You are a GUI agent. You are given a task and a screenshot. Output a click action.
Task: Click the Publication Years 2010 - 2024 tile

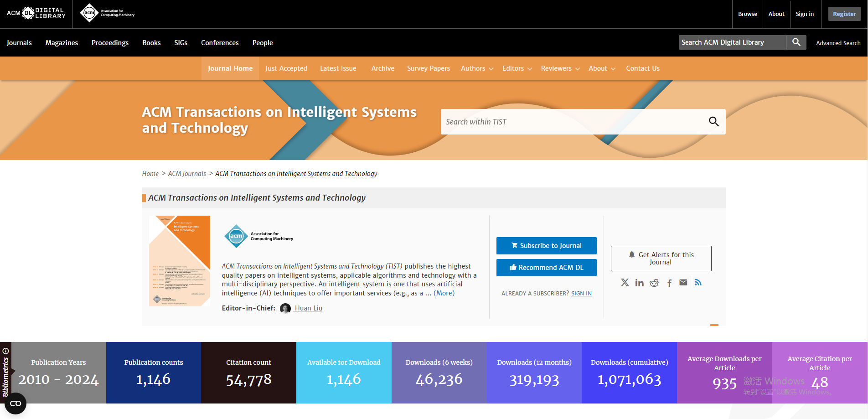point(58,373)
